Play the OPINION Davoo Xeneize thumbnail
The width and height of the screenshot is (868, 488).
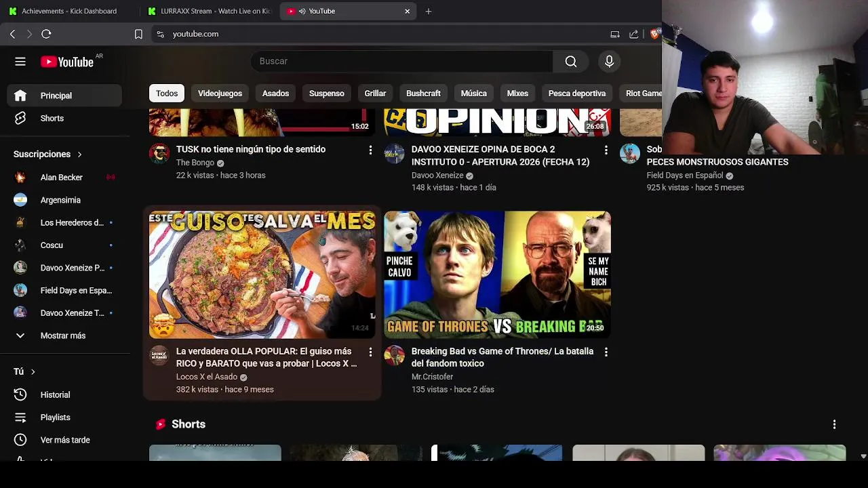(497, 122)
